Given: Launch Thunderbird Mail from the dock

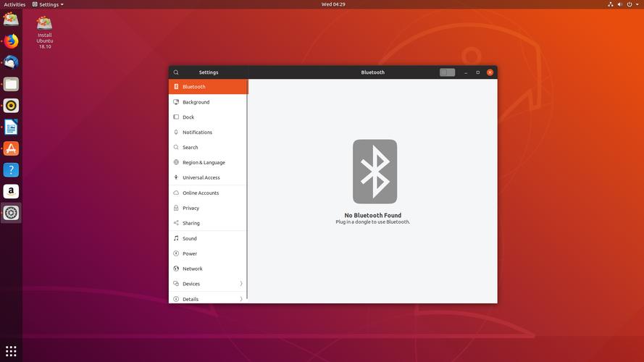Looking at the screenshot, I should (x=11, y=63).
